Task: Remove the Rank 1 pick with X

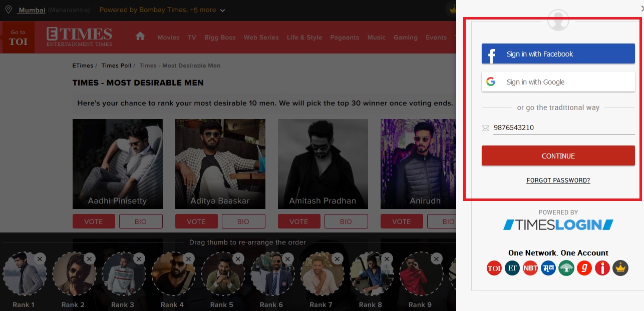Action: [41, 258]
